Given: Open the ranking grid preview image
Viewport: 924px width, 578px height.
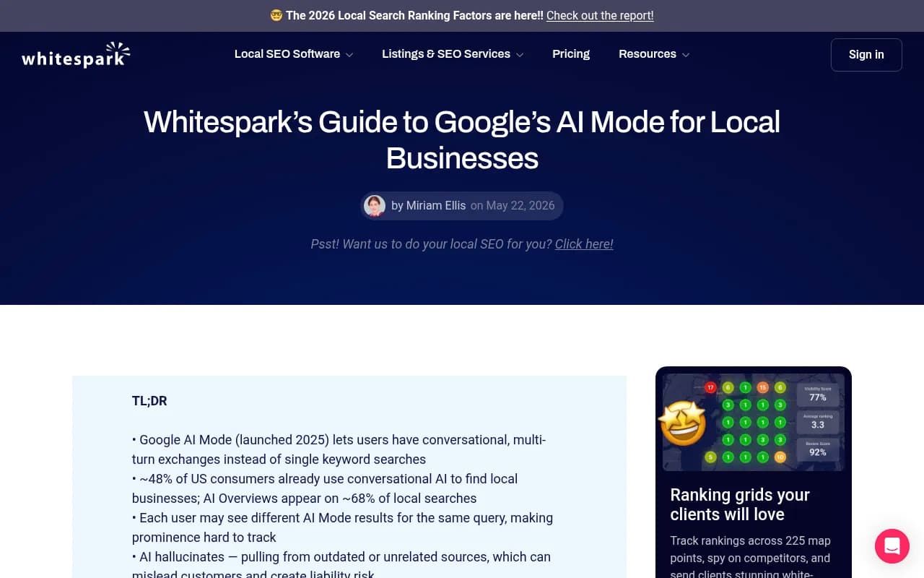Looking at the screenshot, I should coord(754,422).
